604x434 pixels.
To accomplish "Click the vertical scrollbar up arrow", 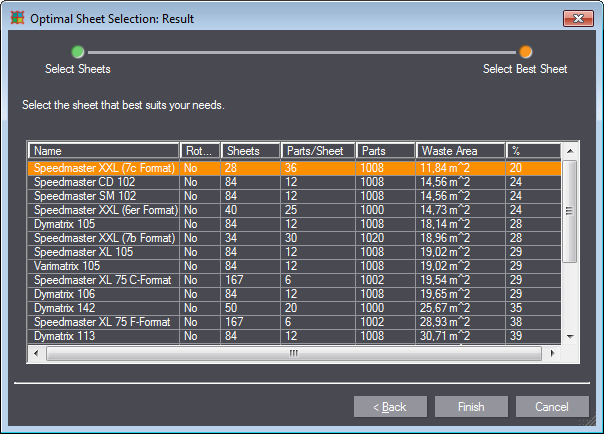I will [x=569, y=151].
